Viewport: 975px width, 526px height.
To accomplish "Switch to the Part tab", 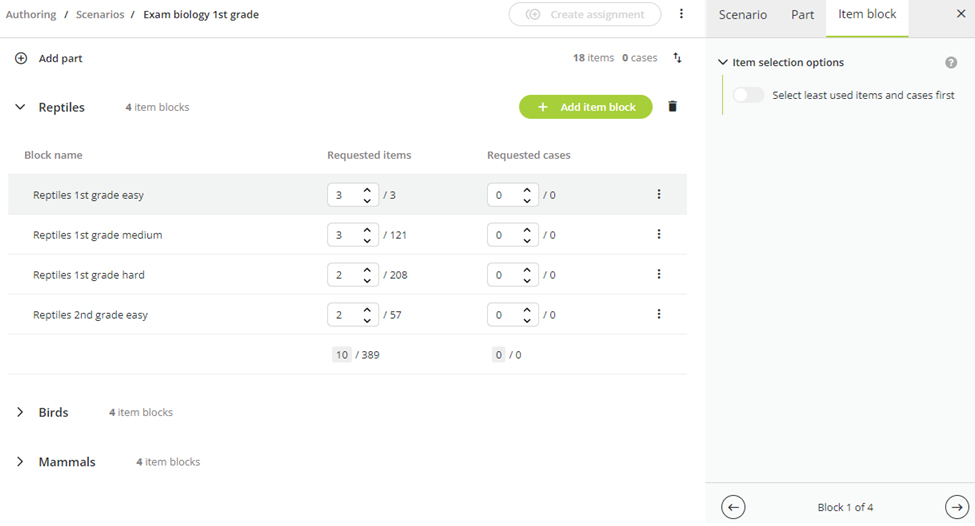I will tap(802, 15).
